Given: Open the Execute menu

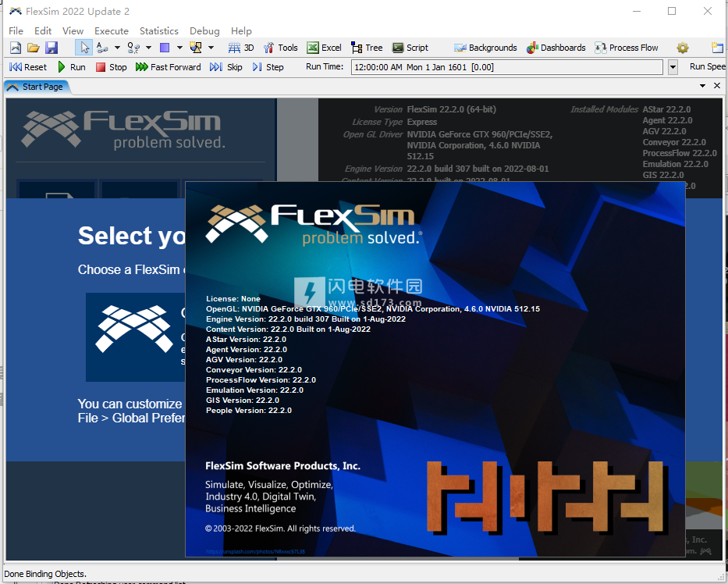Looking at the screenshot, I should 112,31.
